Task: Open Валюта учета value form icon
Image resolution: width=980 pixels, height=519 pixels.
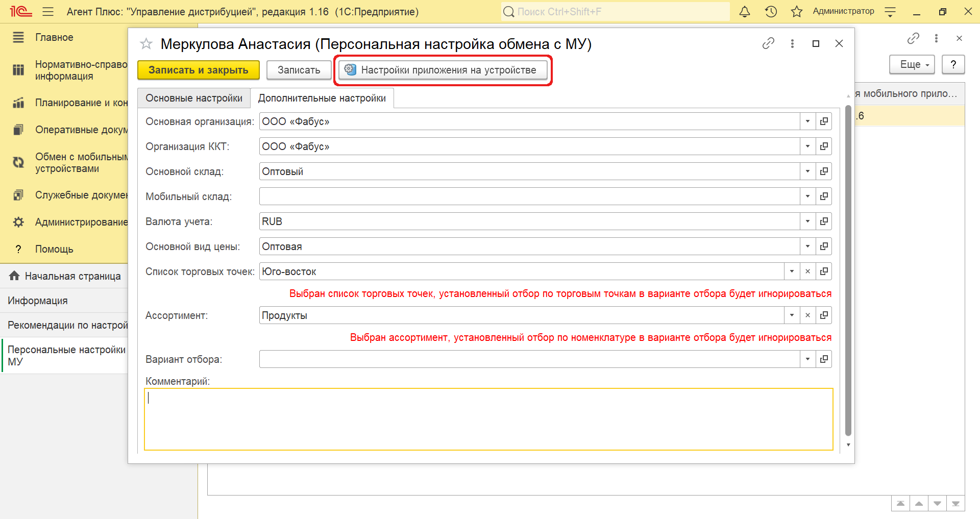Action: (824, 221)
